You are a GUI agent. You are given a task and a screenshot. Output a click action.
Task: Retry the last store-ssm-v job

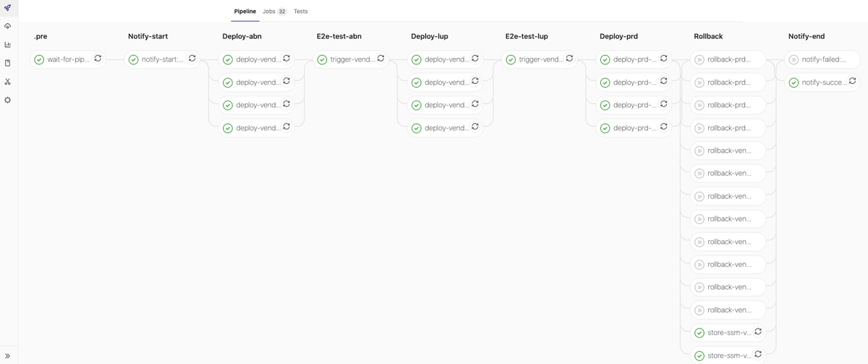pyautogui.click(x=758, y=355)
